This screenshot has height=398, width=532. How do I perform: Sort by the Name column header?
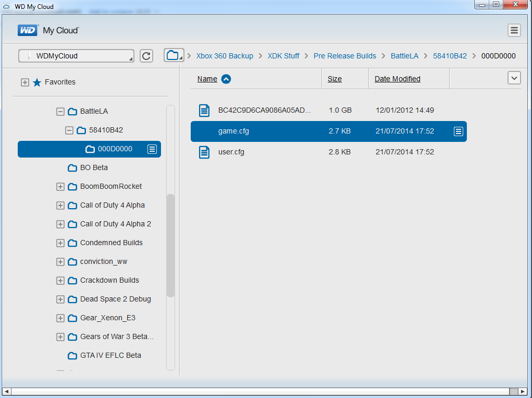coord(207,79)
